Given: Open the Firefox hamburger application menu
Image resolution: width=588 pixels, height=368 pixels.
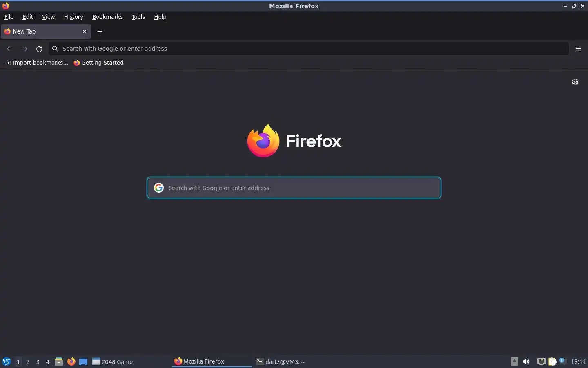Looking at the screenshot, I should tap(578, 49).
